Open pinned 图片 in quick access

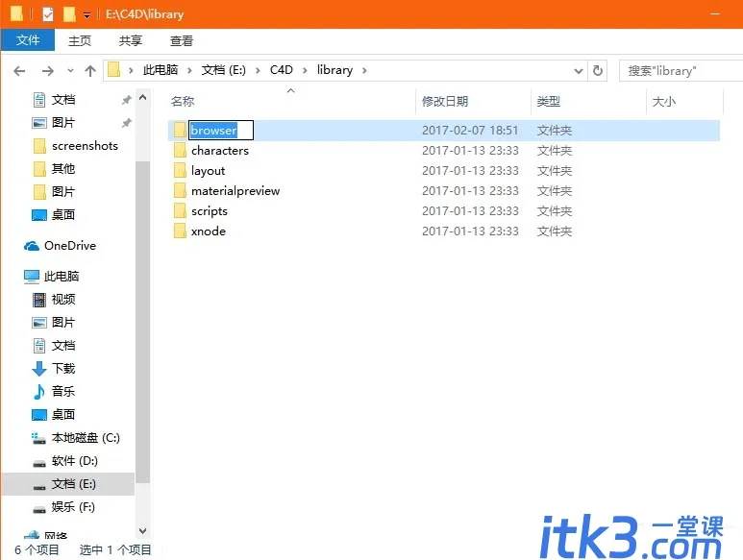click(63, 123)
